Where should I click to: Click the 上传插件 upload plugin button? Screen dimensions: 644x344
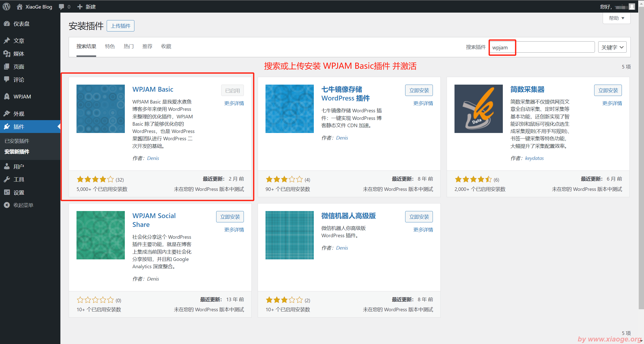tap(121, 26)
